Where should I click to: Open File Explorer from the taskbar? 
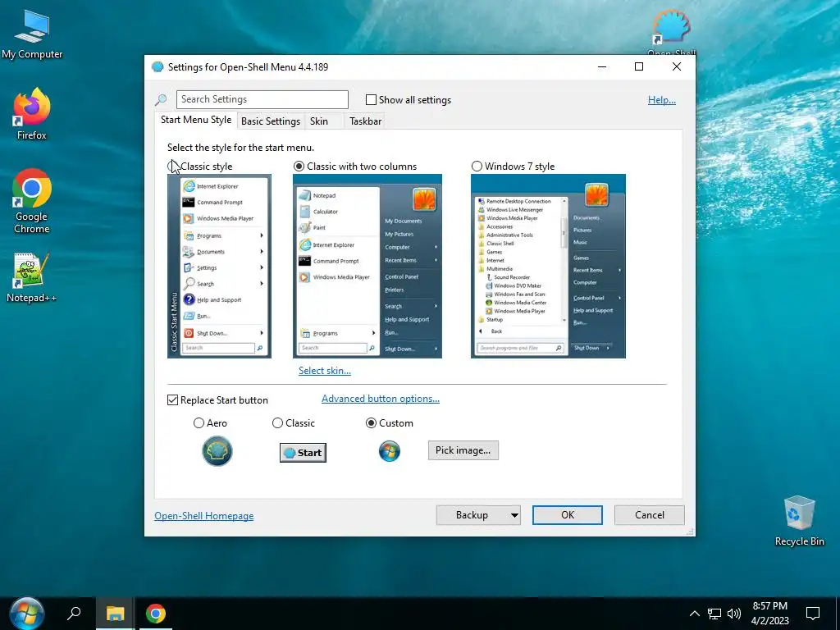[115, 614]
